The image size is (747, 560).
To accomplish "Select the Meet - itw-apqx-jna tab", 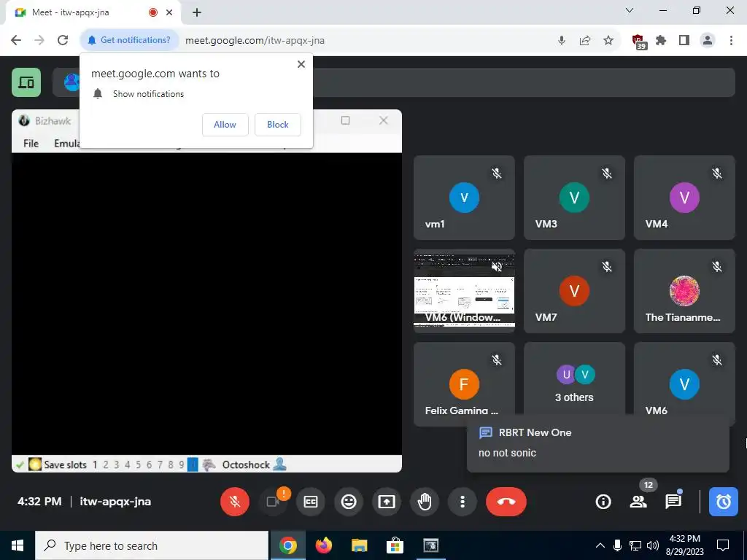I will [x=93, y=12].
